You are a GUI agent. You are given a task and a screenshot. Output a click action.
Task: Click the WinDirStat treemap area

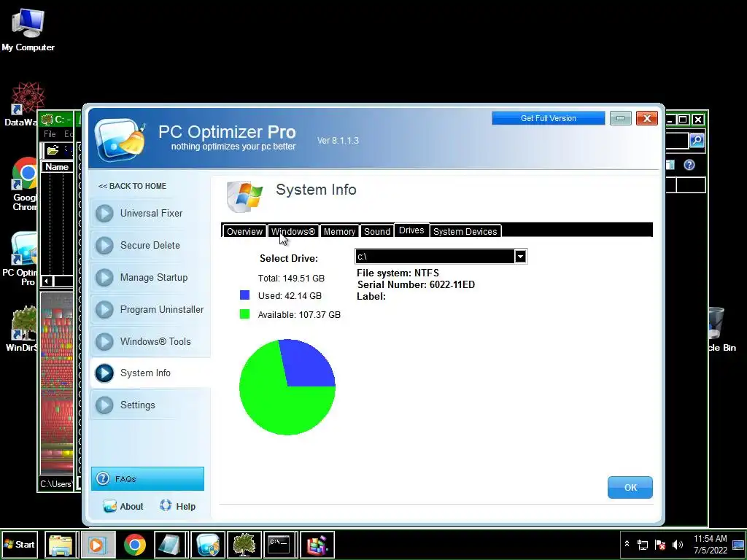(x=57, y=384)
